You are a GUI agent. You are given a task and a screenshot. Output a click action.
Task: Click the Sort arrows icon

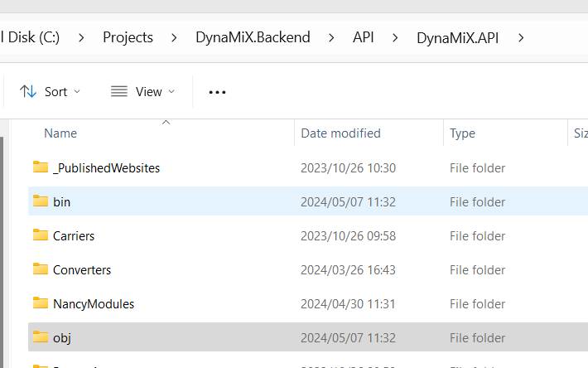click(28, 91)
